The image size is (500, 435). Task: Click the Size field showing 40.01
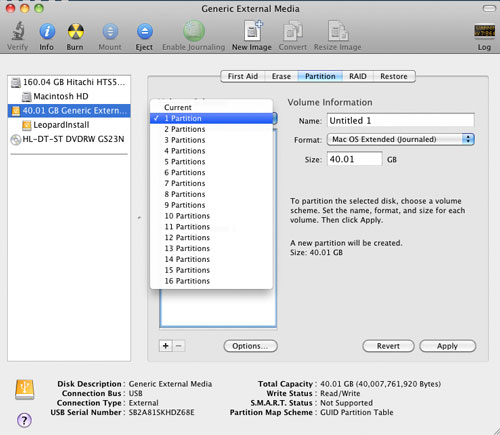(x=355, y=159)
